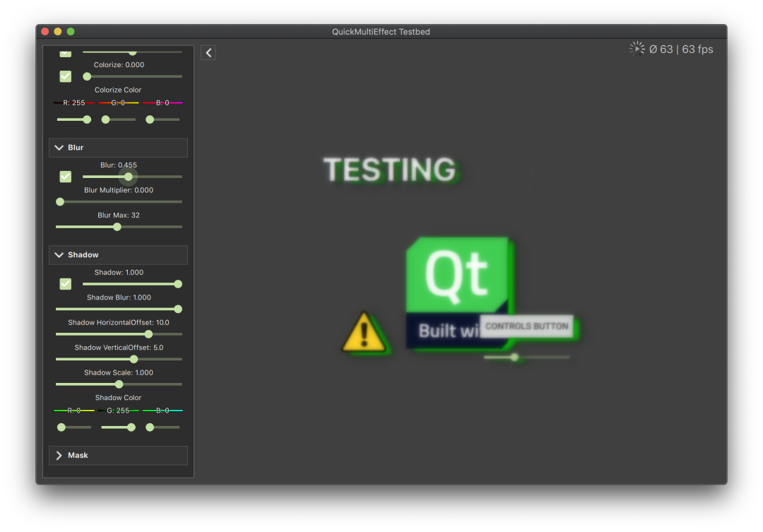
Task: Click the yellow warning triangle icon
Action: 364,332
